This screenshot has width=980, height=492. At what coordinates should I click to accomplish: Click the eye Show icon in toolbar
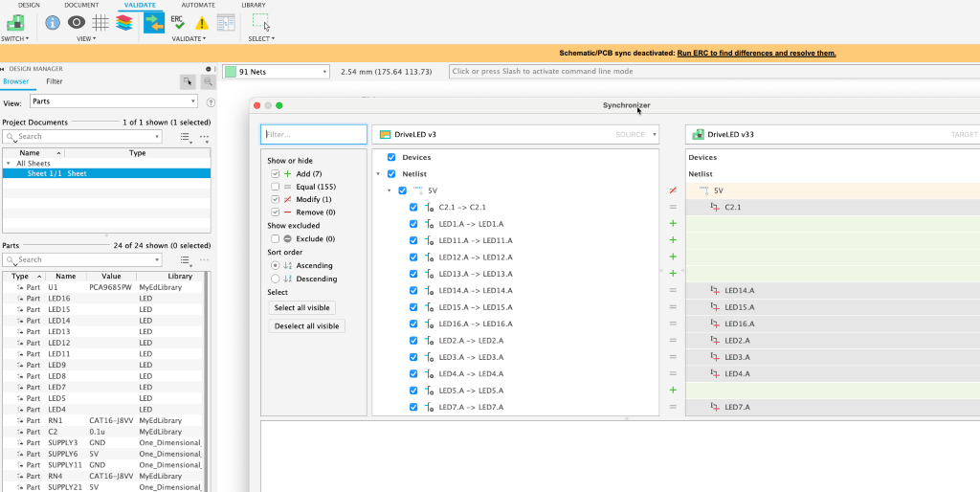point(77,22)
